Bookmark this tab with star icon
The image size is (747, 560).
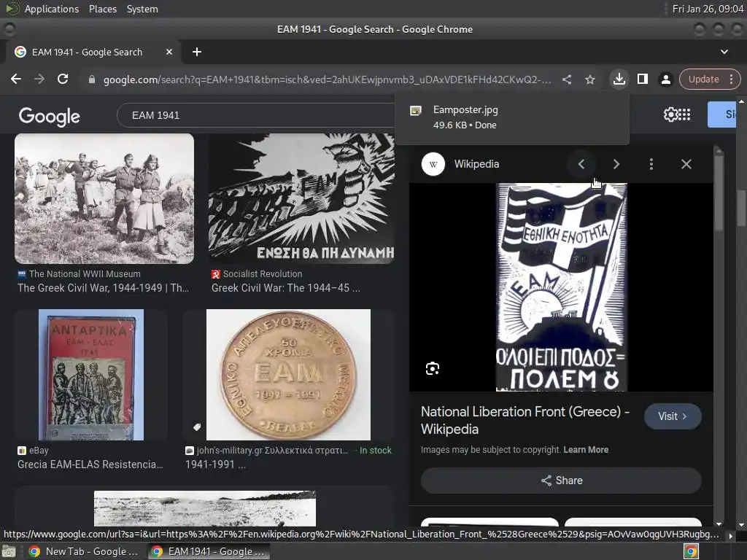(x=589, y=79)
